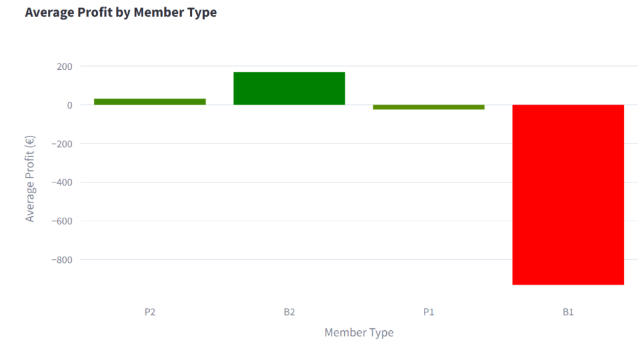Click the −800 y-axis tick label
This screenshot has height=356, width=644.
click(x=61, y=260)
